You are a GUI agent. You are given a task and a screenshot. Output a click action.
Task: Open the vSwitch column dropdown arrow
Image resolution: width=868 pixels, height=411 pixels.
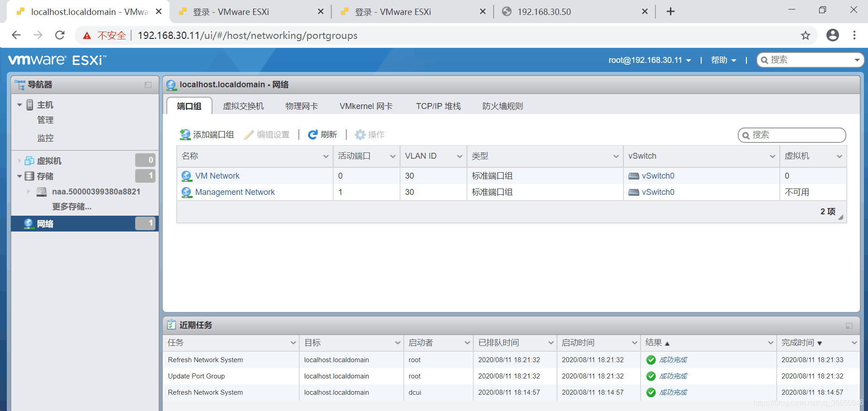coord(772,156)
